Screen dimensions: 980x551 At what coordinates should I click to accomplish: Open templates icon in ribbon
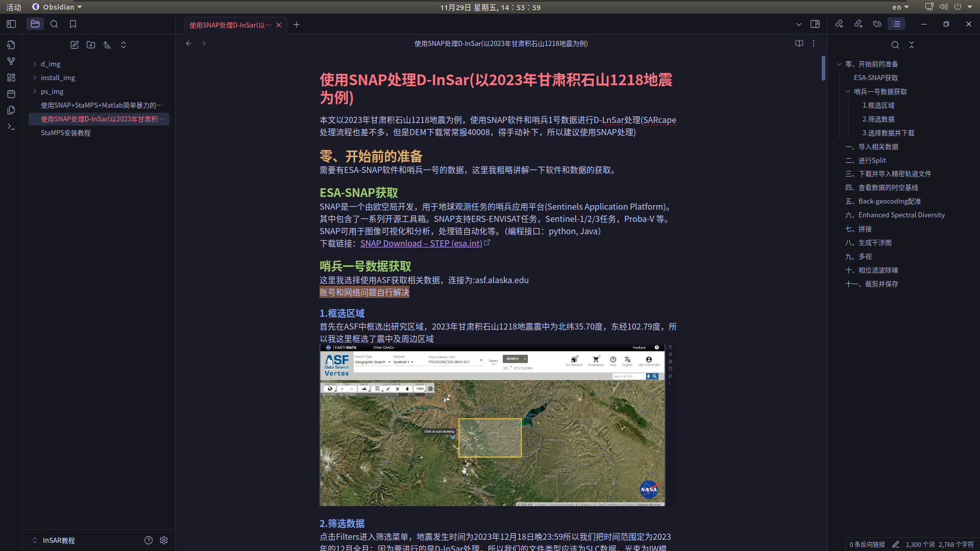11,110
